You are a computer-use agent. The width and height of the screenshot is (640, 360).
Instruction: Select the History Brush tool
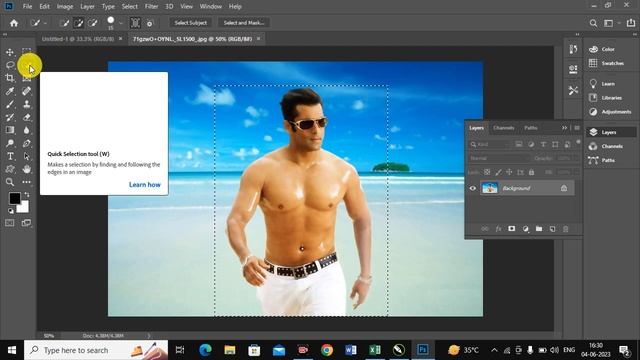pos(10,118)
